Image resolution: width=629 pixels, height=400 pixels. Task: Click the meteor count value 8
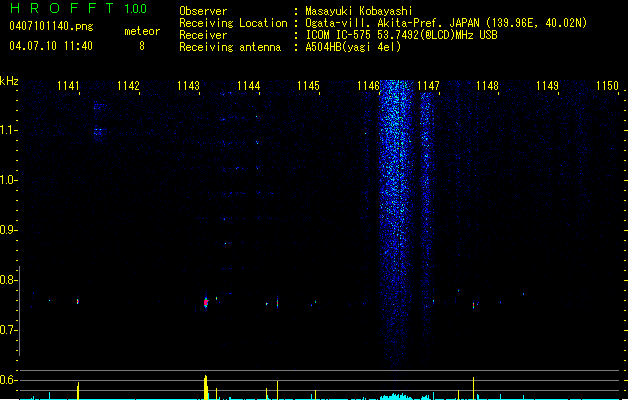pyautogui.click(x=142, y=46)
